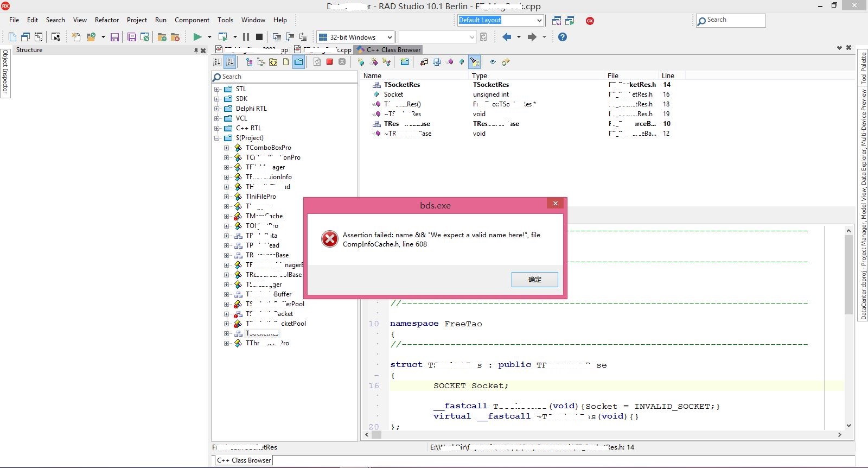Open the Run button dropdown arrow

[x=209, y=37]
